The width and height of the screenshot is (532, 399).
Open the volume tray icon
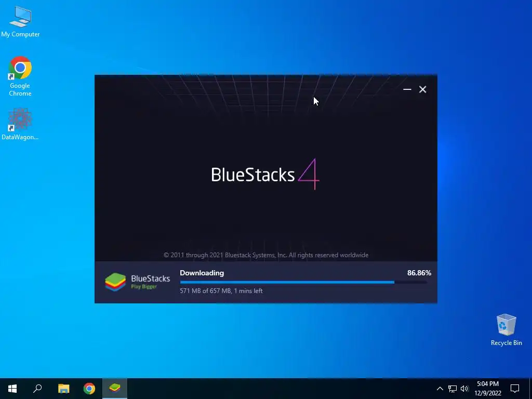(x=464, y=389)
